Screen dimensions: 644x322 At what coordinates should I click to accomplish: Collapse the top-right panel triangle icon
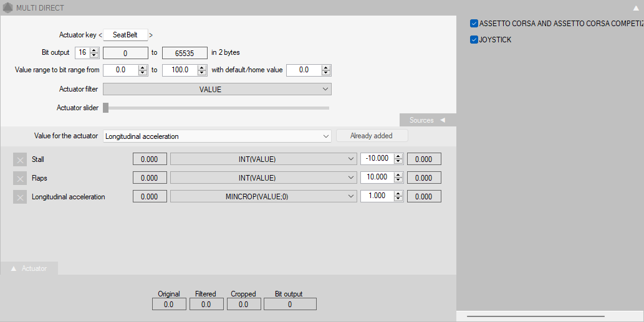[x=636, y=8]
